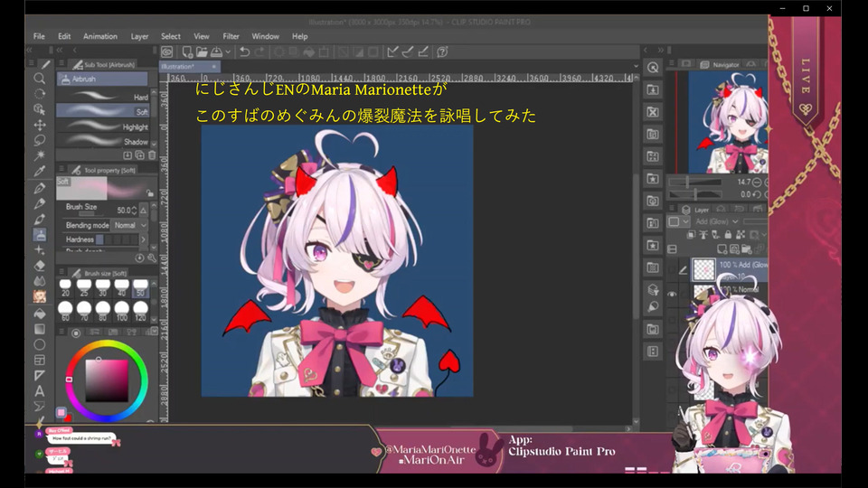Delete sub tool with trash icon
Viewport: 868px width, 488px height.
pyautogui.click(x=152, y=155)
